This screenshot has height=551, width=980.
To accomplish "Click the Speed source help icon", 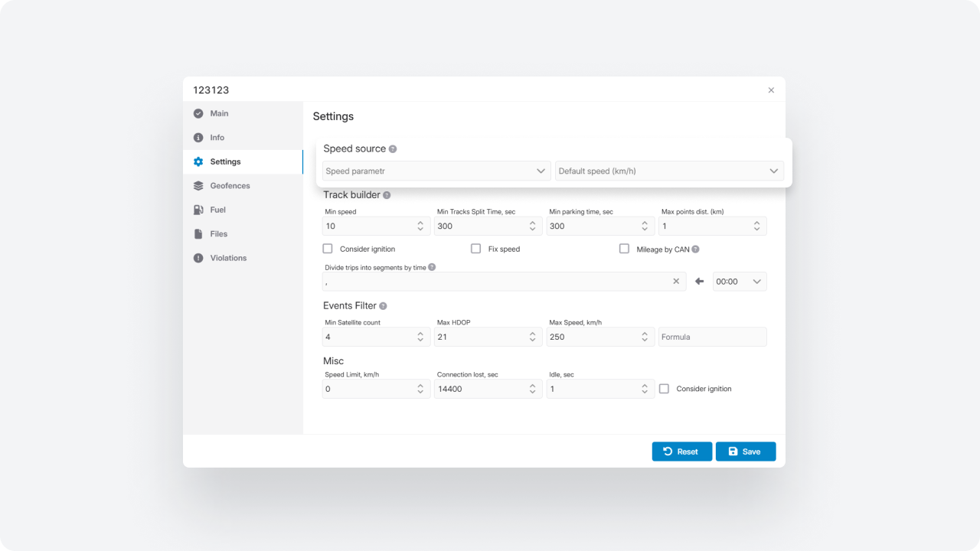I will (393, 149).
